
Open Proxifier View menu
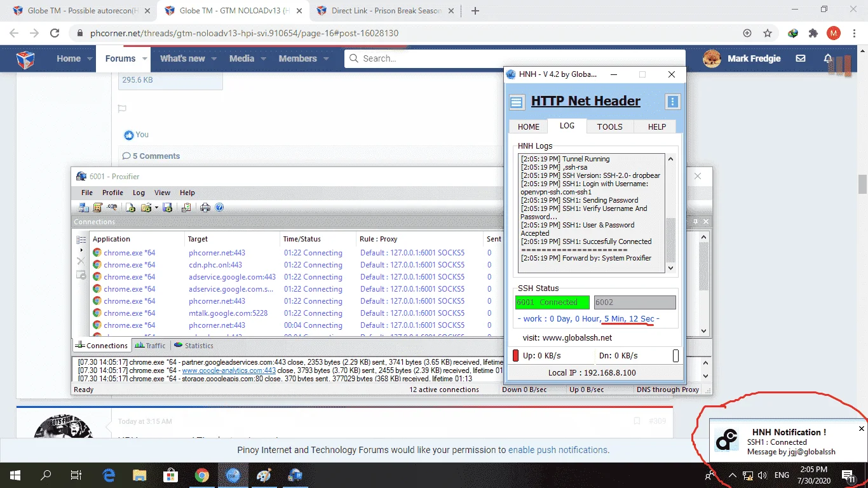[x=162, y=193]
